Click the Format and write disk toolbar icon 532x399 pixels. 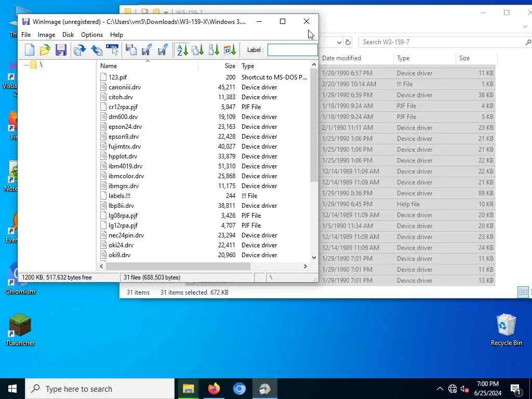coord(163,50)
